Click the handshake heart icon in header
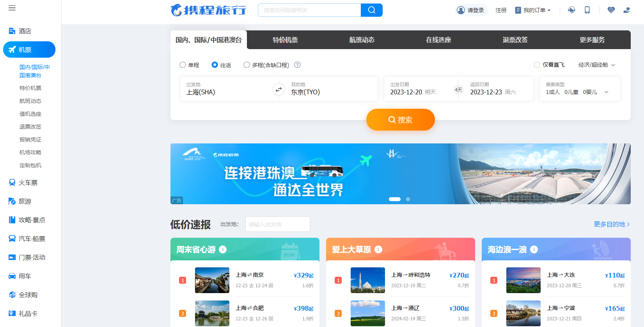The height and width of the screenshot is (327, 644). point(611,10)
